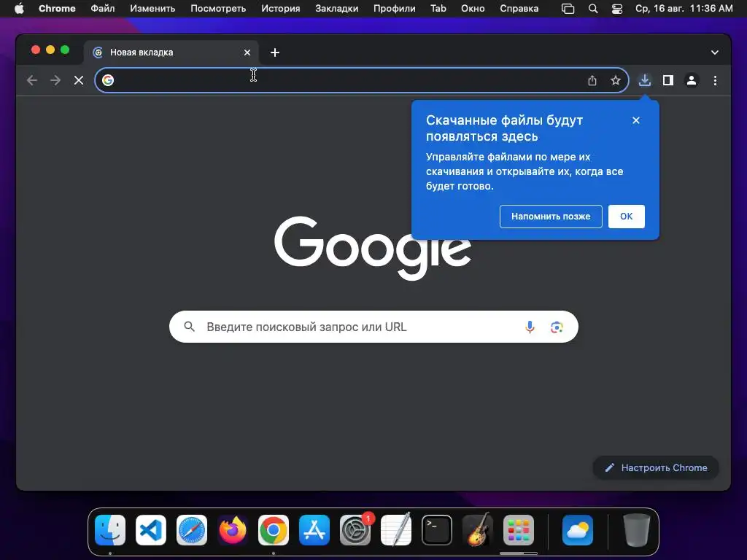
Task: Click the magnifier icon in search box
Action: [x=189, y=327]
